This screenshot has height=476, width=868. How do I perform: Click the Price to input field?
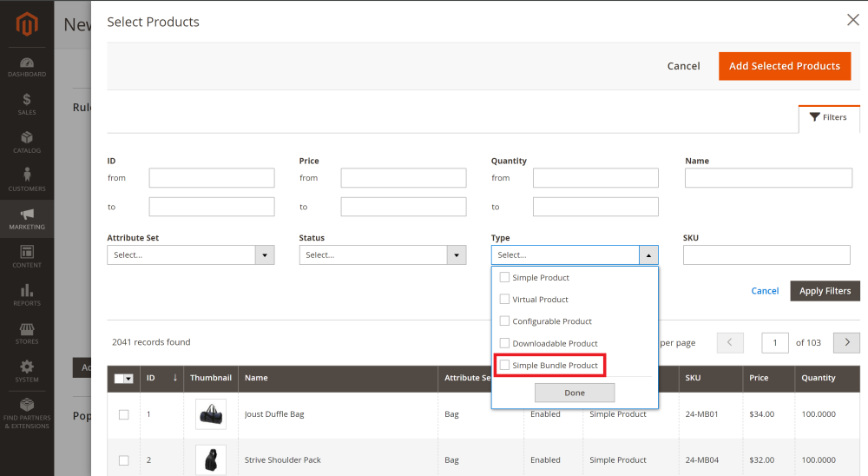tap(404, 207)
